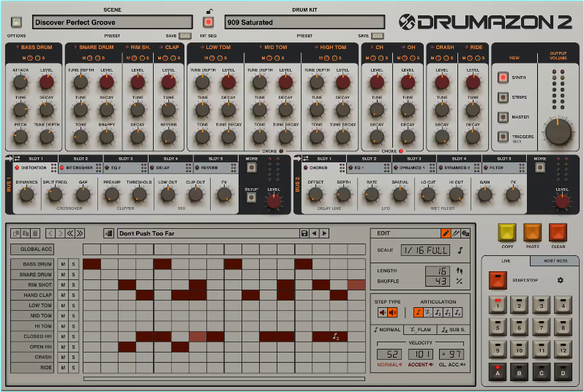The image size is (584, 392).
Task: Solo the Snare Drum sequencer row
Action: tap(74, 274)
